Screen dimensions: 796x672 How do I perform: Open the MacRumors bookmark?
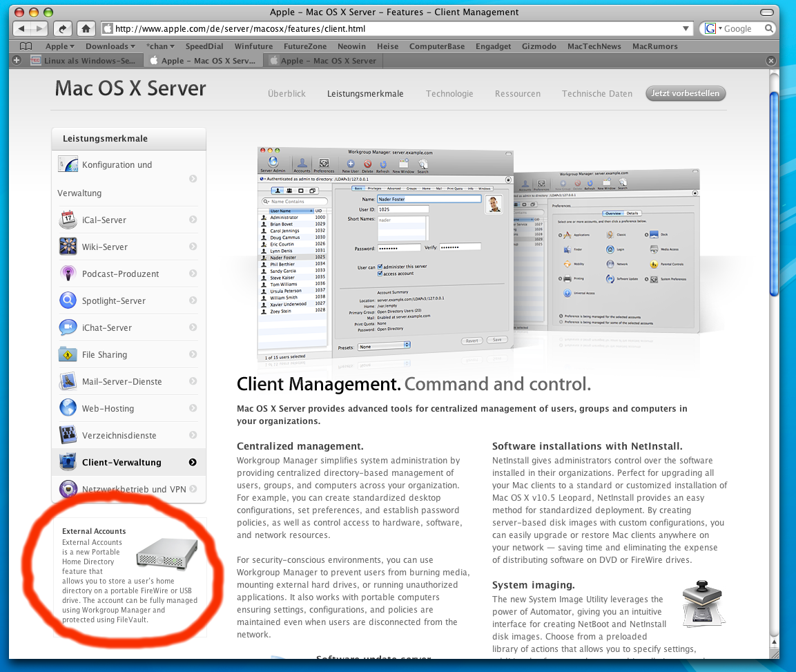pyautogui.click(x=655, y=46)
